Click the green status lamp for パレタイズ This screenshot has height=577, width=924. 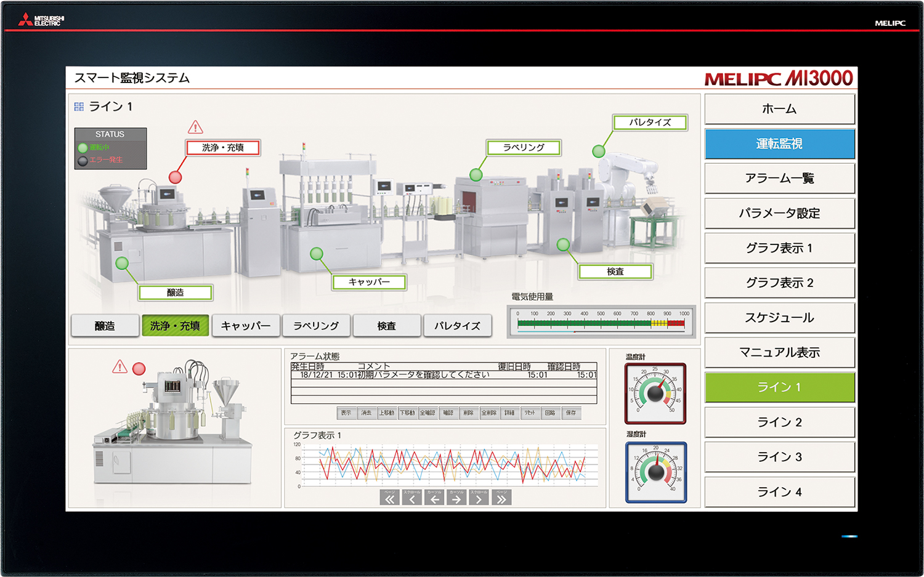tap(599, 151)
